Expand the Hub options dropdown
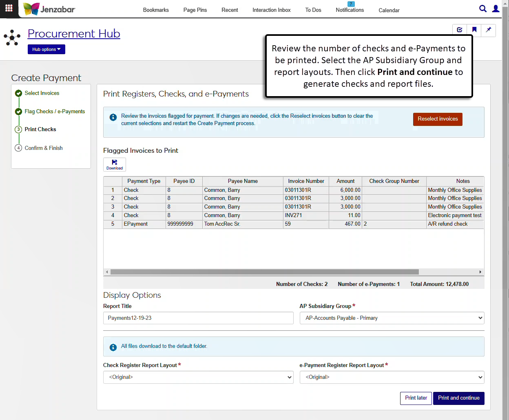509x420 pixels. tap(46, 49)
